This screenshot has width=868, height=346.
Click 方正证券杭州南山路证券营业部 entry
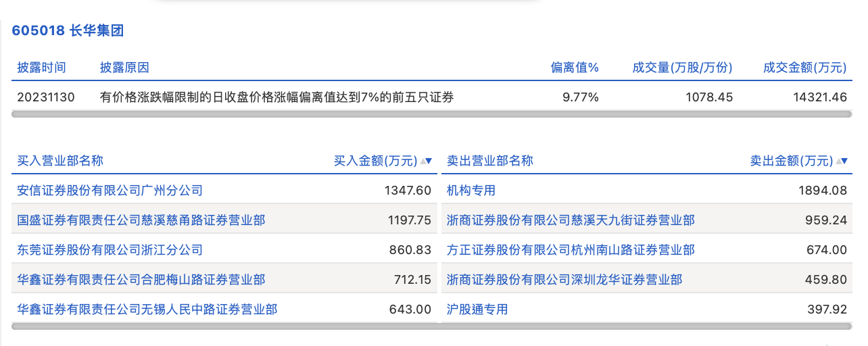click(571, 250)
